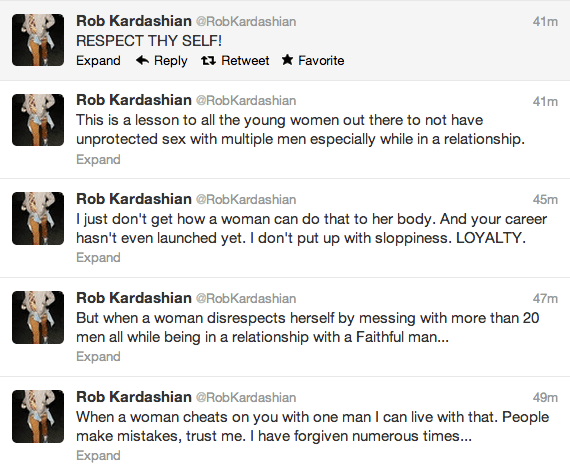Viewport: 570px width, 473px height.
Task: Expand the forgiven numerous times tweet
Action: coord(98,456)
